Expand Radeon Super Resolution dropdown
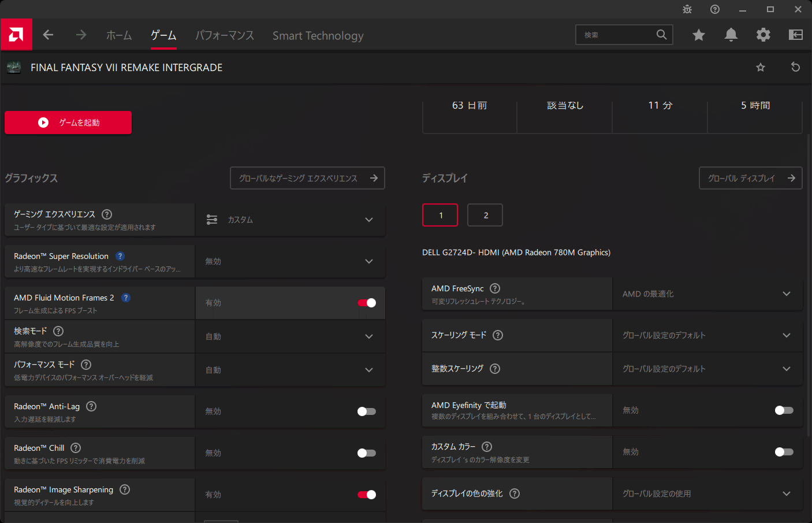This screenshot has height=523, width=812. [x=290, y=261]
